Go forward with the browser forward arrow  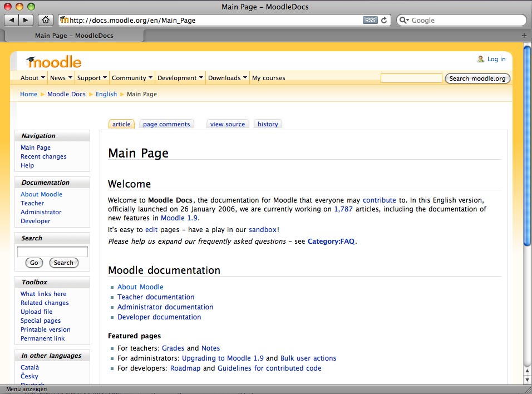26,20
